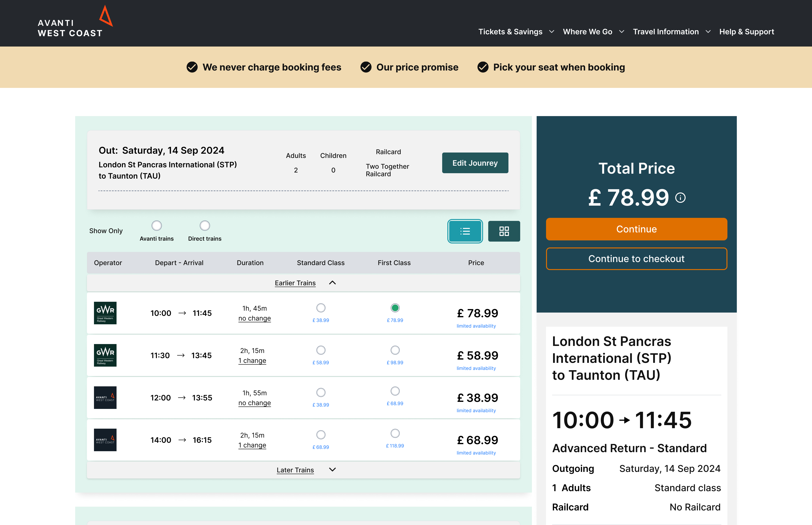Expand Travel Information chevron
The width and height of the screenshot is (812, 525).
coord(708,32)
